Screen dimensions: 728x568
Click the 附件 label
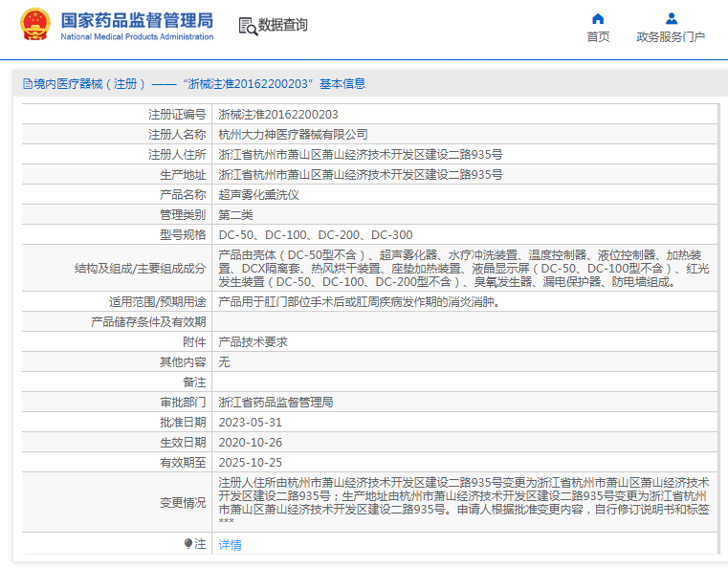point(194,342)
